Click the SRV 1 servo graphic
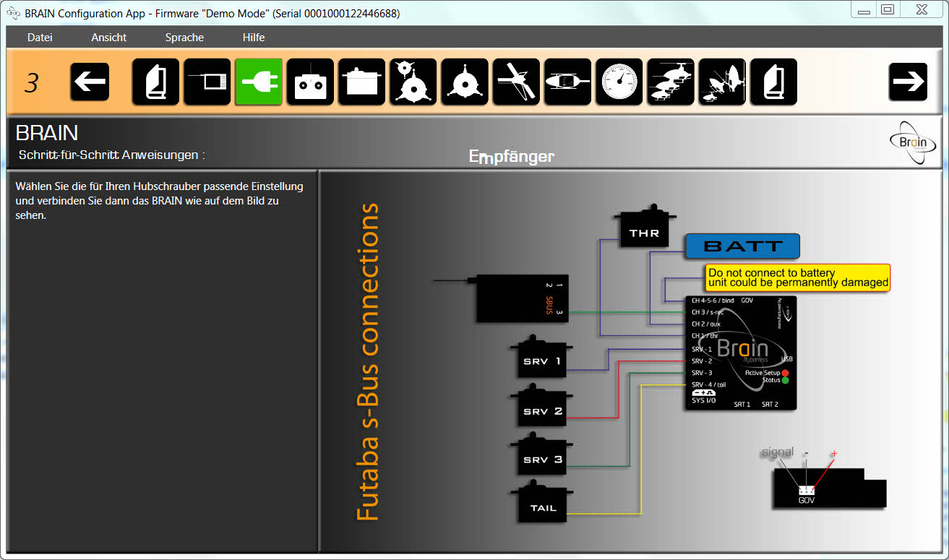This screenshot has height=560, width=949. 541,356
